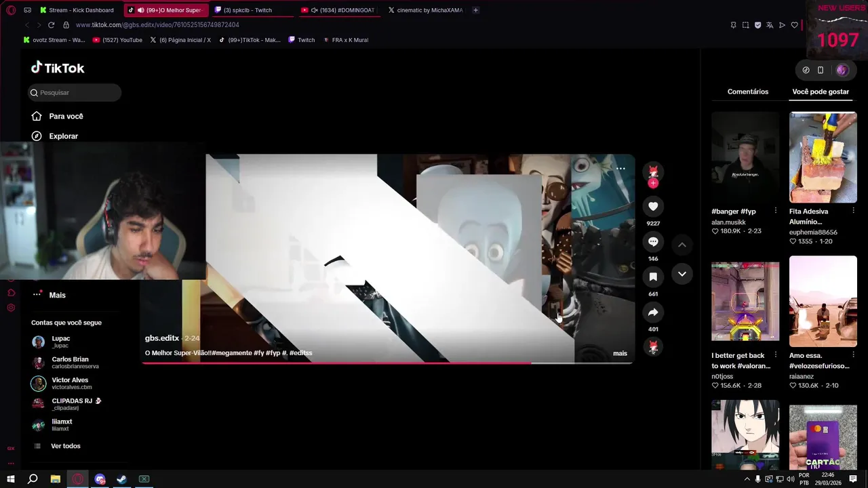Open gbs.editx profile from caption
This screenshot has height=488, width=868.
(x=162, y=338)
